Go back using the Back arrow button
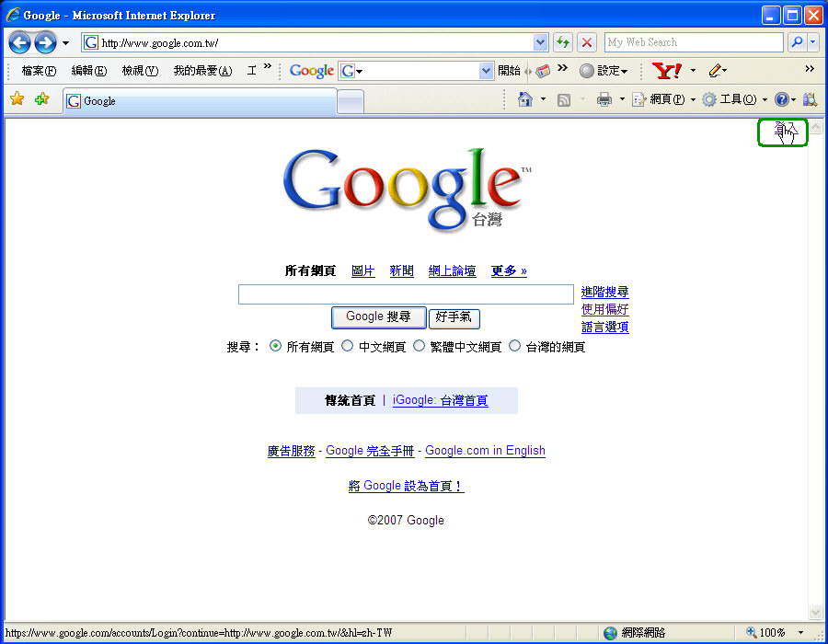 click(19, 42)
